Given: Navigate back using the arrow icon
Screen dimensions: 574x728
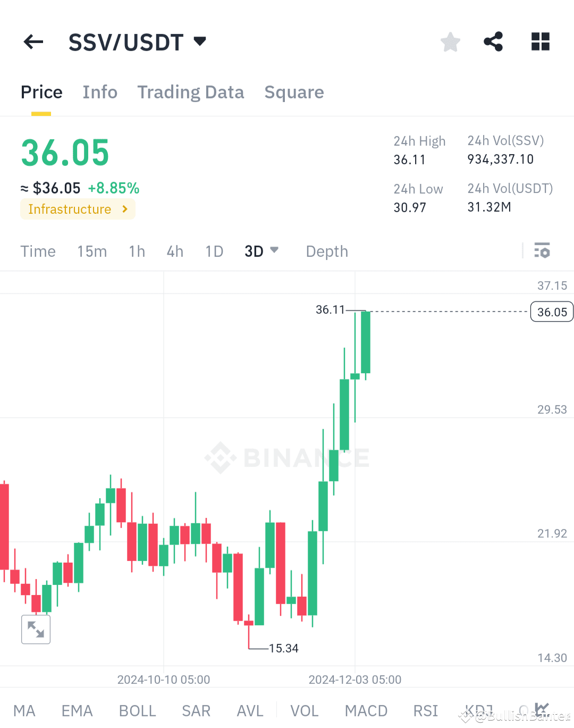Looking at the screenshot, I should [33, 41].
